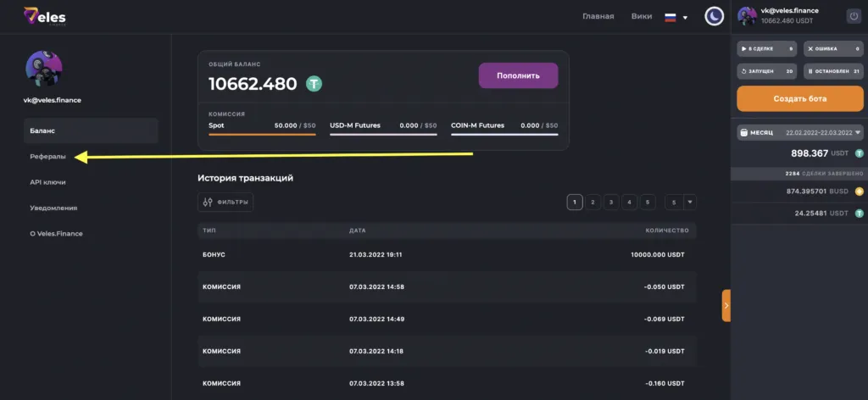This screenshot has height=400, width=868.
Task: Go to API ключи section
Action: tap(47, 182)
